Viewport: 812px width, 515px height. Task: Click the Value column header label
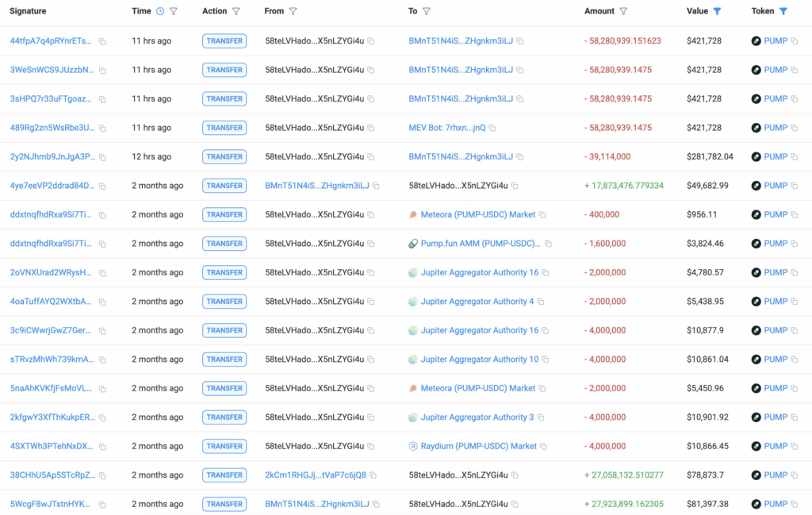coord(698,11)
